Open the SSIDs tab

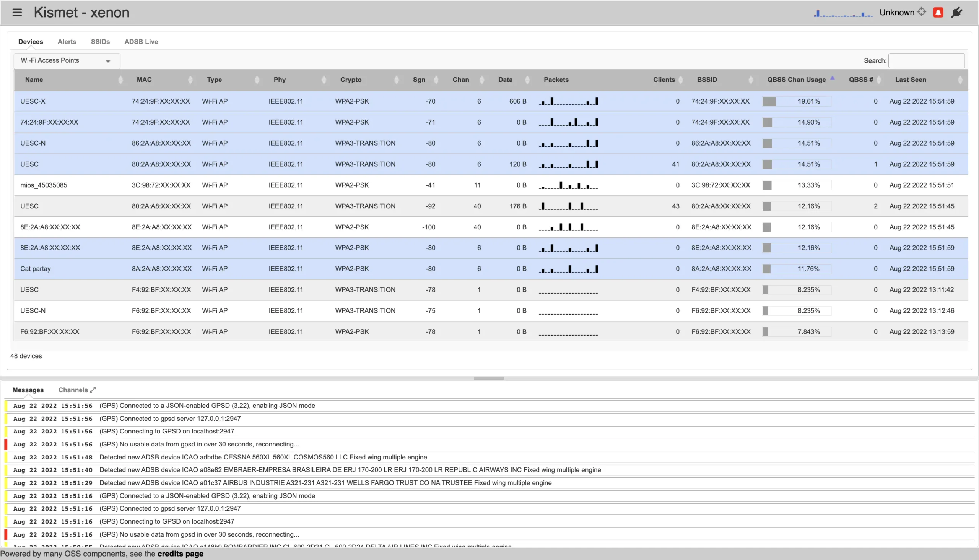(x=101, y=42)
